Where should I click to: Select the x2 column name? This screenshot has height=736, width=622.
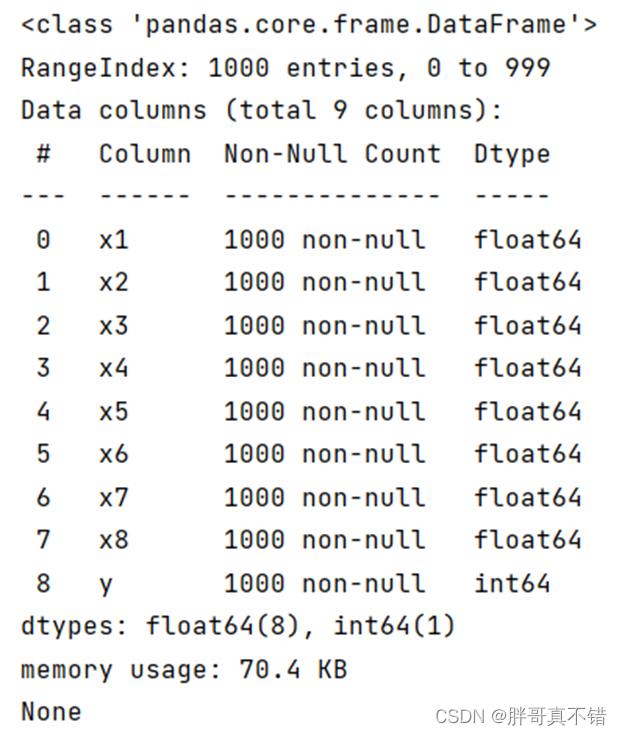click(113, 283)
